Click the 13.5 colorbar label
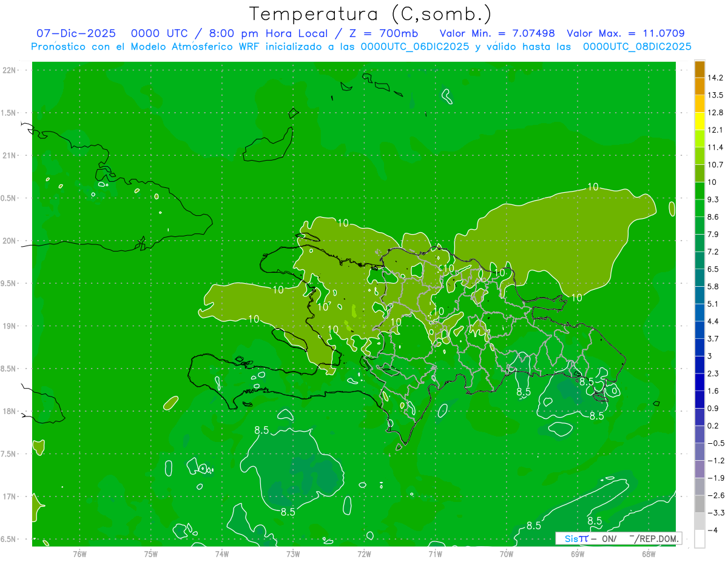 tap(715, 95)
